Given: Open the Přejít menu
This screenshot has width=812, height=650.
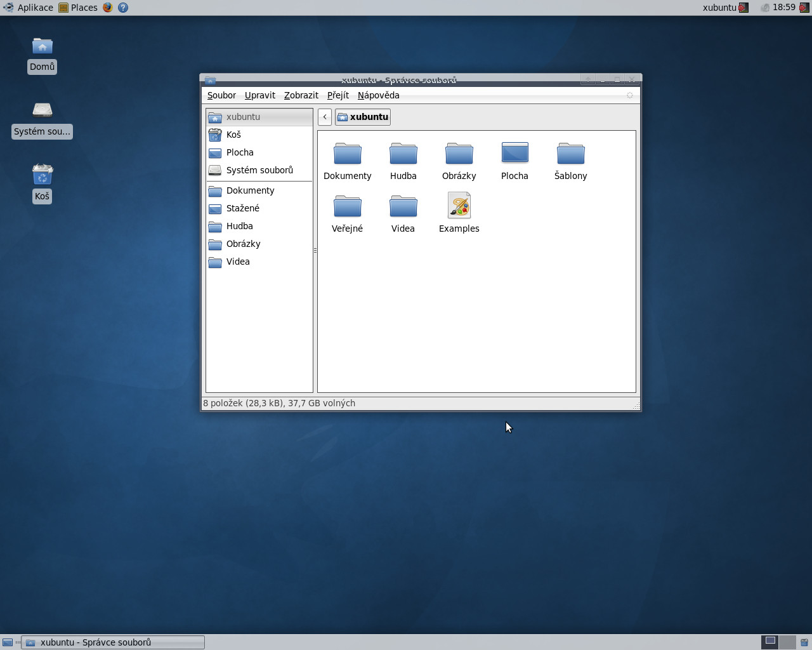Looking at the screenshot, I should click(x=338, y=95).
